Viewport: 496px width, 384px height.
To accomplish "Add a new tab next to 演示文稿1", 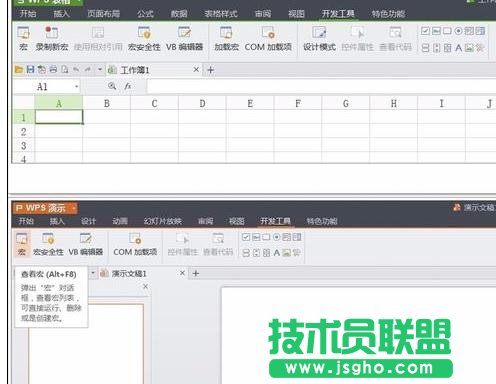I will (196, 274).
